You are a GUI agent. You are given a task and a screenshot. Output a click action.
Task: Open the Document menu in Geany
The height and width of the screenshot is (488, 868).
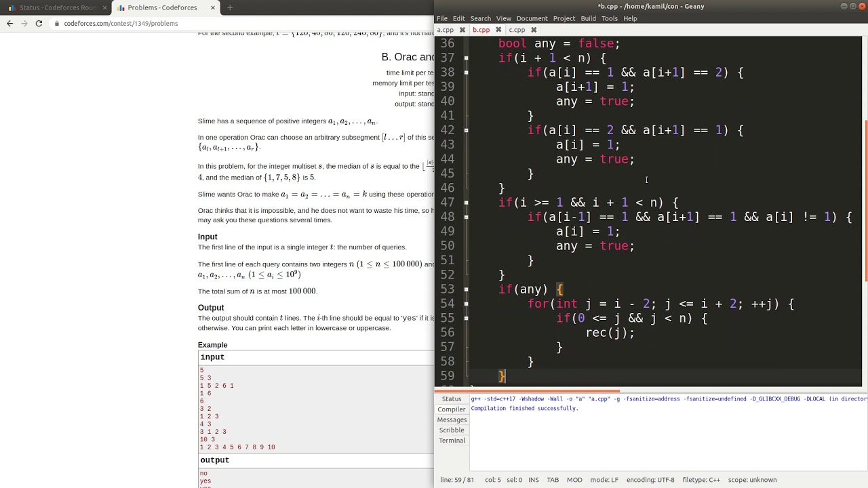[532, 18]
